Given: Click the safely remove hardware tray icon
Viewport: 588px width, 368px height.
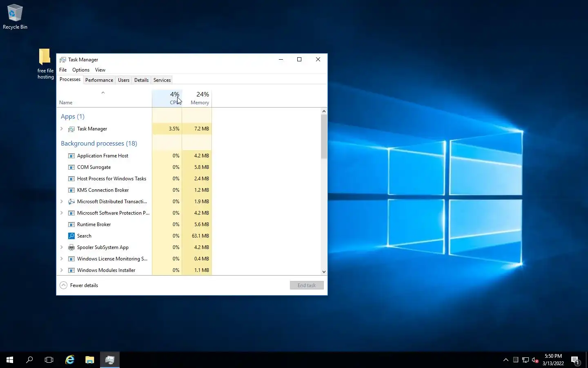Looking at the screenshot, I should tap(516, 360).
